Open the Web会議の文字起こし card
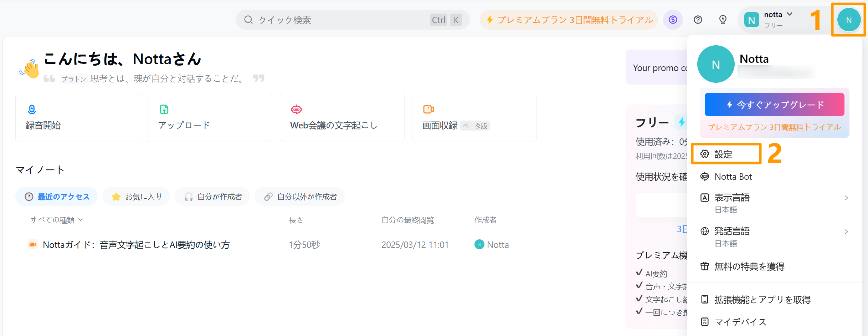868x336 pixels. 342,117
